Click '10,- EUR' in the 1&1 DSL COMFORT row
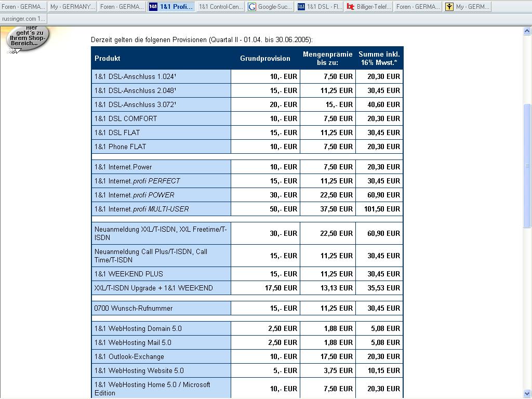 click(x=283, y=119)
